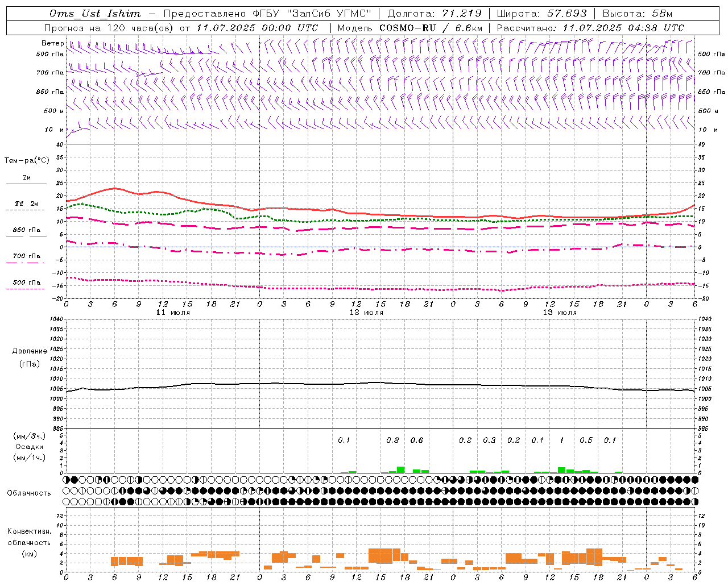Click the 'Давление' pressure panel label

[x=30, y=351]
